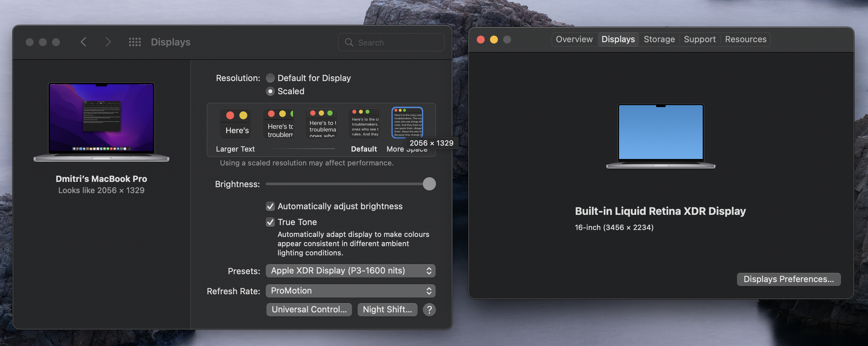Open the Presets dropdown

pyautogui.click(x=350, y=271)
